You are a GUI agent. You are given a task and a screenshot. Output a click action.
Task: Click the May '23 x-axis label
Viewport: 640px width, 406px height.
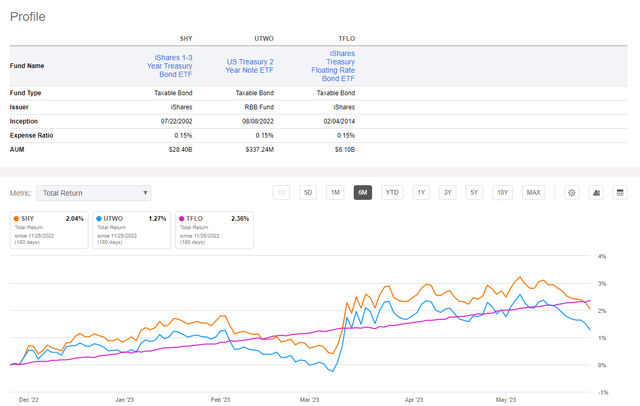tap(506, 399)
